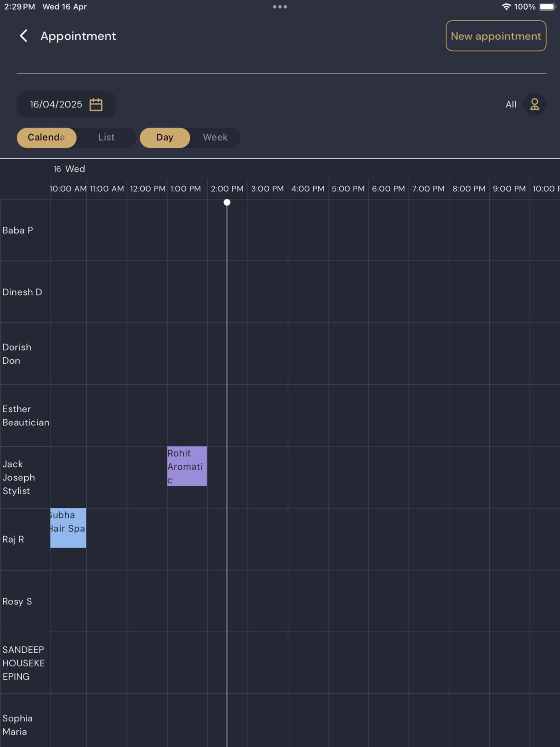Select the Esther Beautician staff row
This screenshot has width=560, height=747.
coord(25,415)
